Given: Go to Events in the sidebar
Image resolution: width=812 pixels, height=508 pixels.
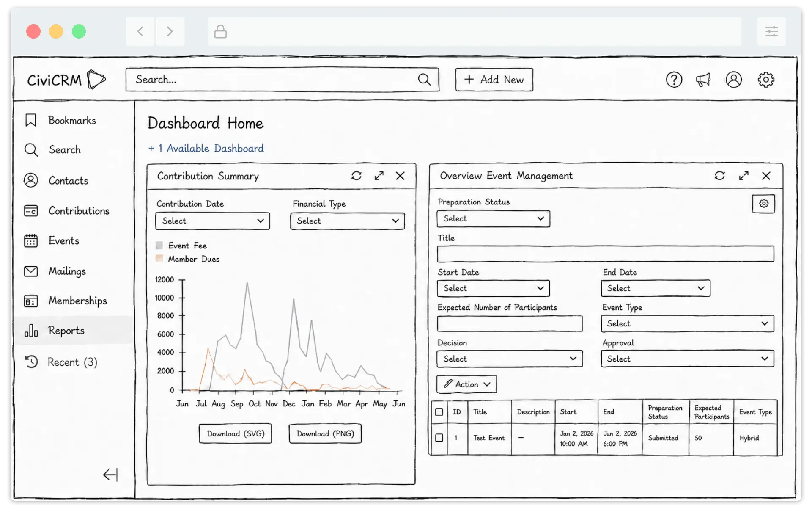Looking at the screenshot, I should pos(64,240).
